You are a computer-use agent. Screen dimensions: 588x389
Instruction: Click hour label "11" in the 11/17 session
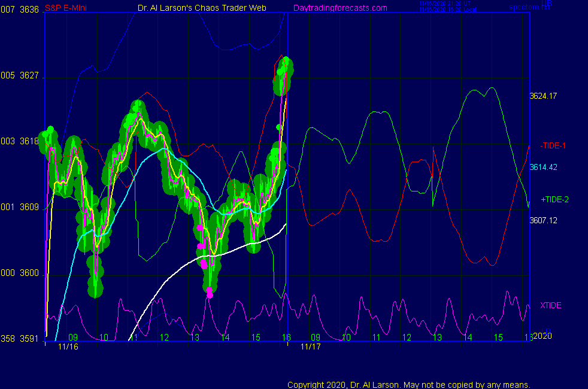(377, 338)
